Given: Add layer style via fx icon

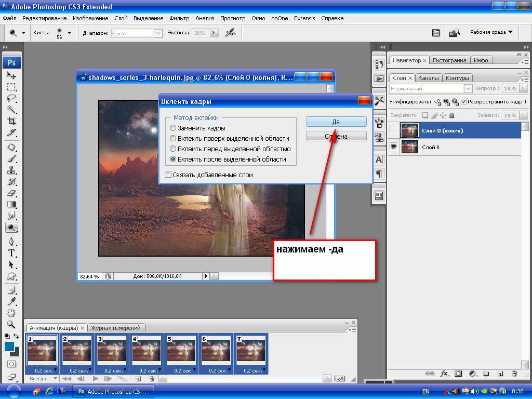Looking at the screenshot, I should 444,374.
